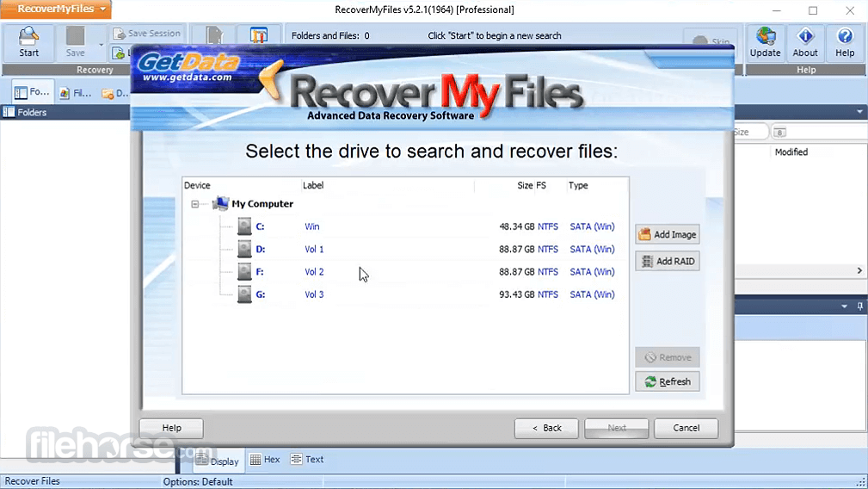Select the Vol 3 label text
The height and width of the screenshot is (489, 868).
click(314, 294)
